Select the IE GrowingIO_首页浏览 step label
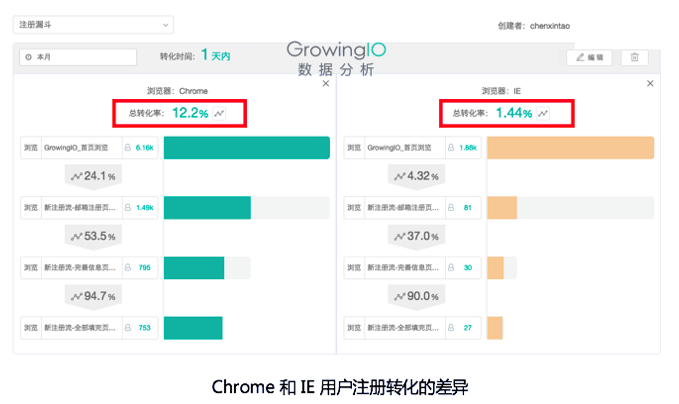Image resolution: width=679 pixels, height=404 pixels. tap(399, 148)
